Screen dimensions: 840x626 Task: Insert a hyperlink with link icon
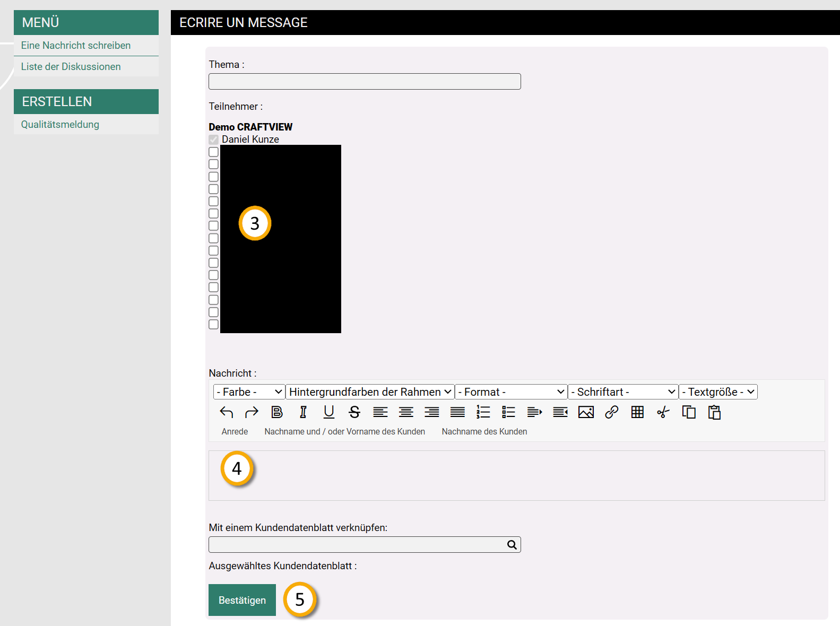click(611, 412)
